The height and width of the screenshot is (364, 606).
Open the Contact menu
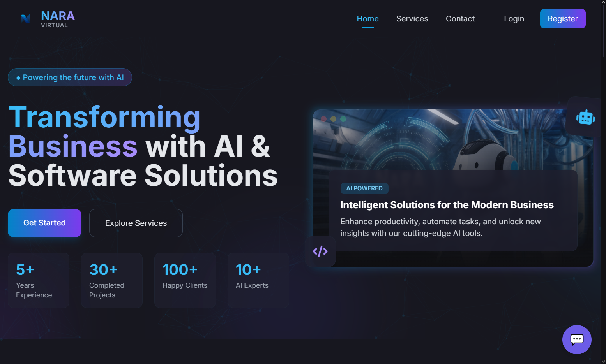pyautogui.click(x=460, y=18)
